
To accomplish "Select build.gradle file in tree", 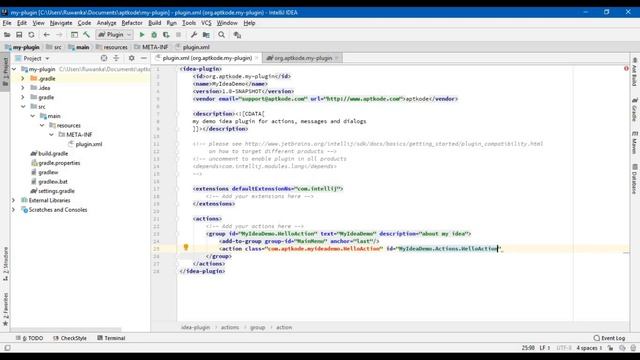I will [x=53, y=153].
